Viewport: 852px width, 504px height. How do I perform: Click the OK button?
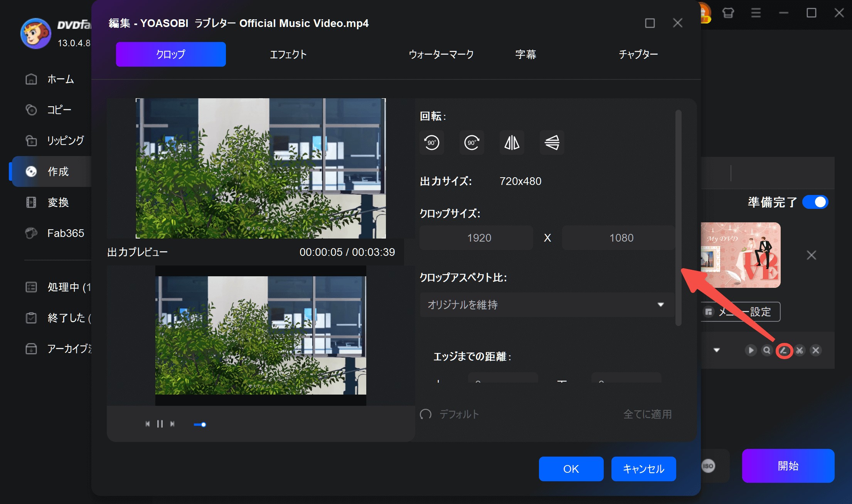[x=571, y=469]
